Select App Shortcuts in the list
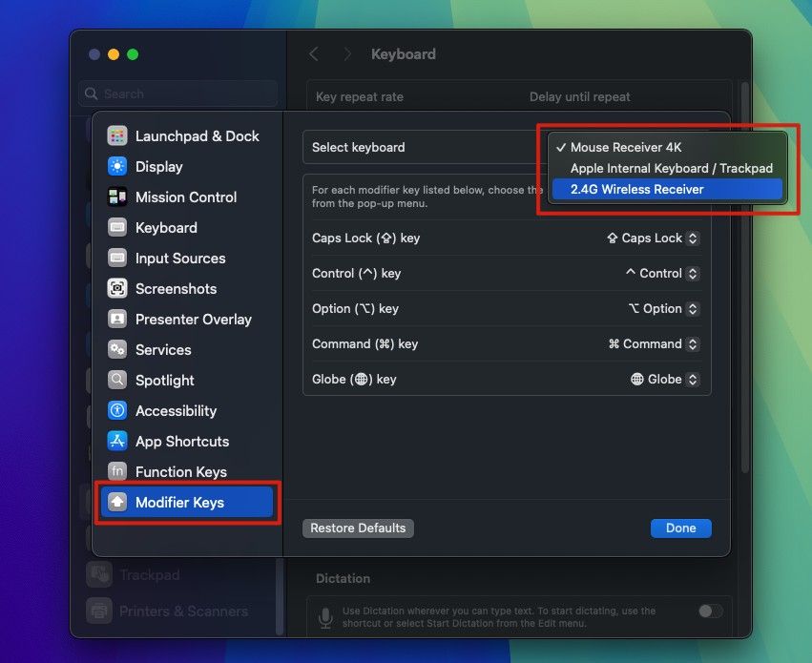Screen dimensions: 812x663 pyautogui.click(x=187, y=442)
